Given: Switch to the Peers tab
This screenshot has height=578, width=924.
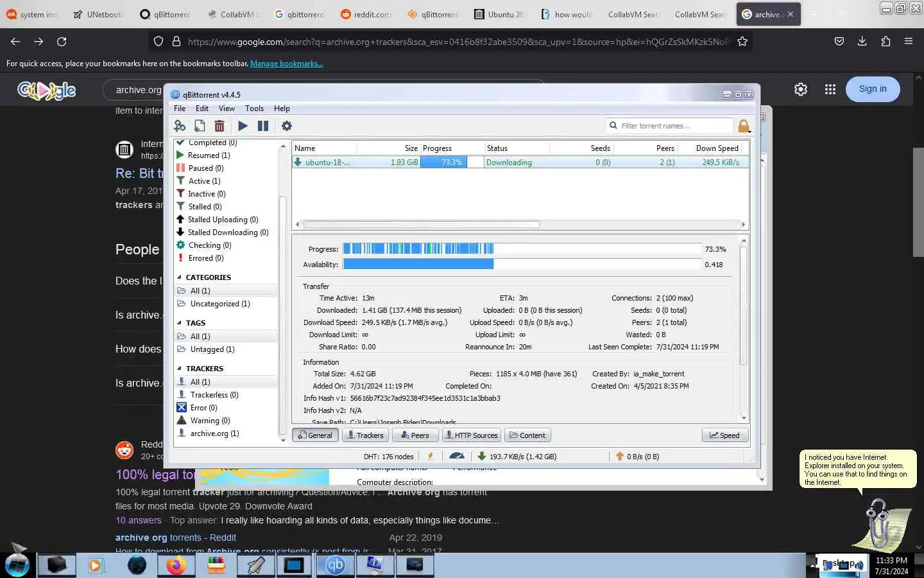Looking at the screenshot, I should coord(415,435).
